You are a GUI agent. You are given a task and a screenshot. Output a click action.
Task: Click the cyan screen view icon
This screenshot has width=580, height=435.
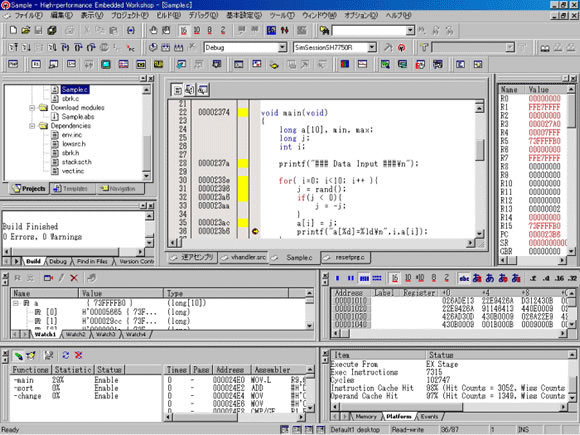pyautogui.click(x=106, y=64)
